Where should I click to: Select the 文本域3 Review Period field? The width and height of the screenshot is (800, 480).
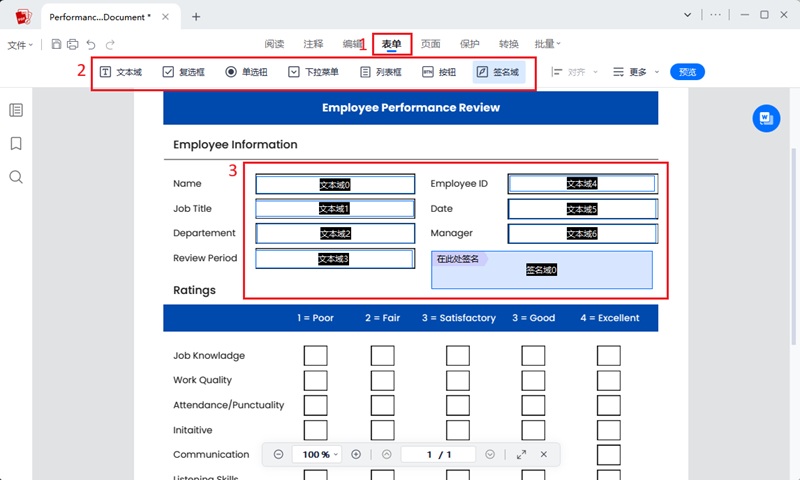pyautogui.click(x=335, y=259)
